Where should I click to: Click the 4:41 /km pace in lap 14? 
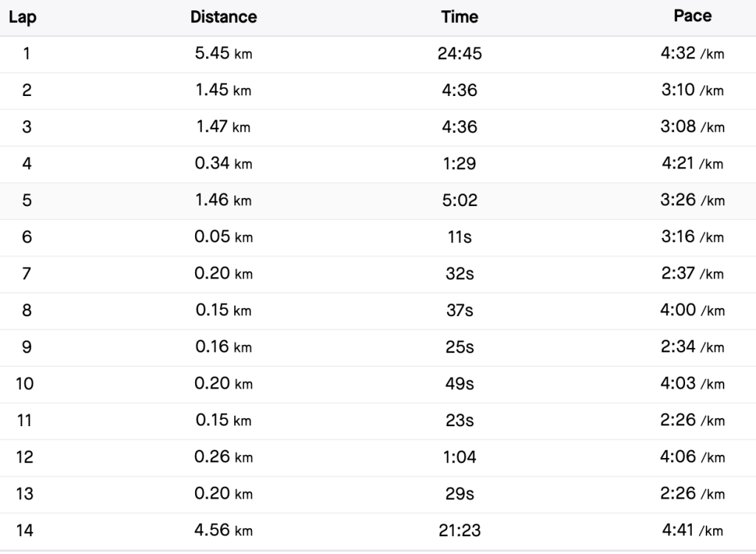[x=692, y=531]
